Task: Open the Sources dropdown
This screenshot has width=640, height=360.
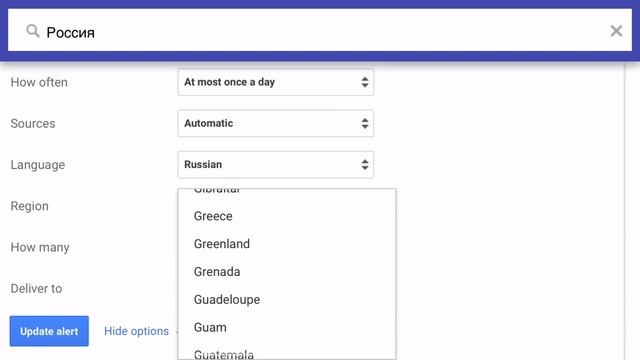Action: [x=276, y=123]
